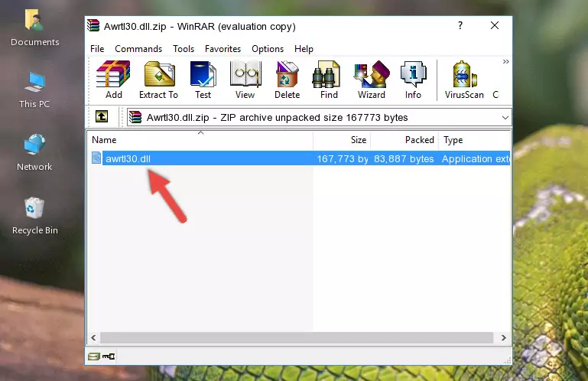This screenshot has width=588, height=381.
Task: Click the right arrow of horizontal scrollbar
Action: click(504, 337)
